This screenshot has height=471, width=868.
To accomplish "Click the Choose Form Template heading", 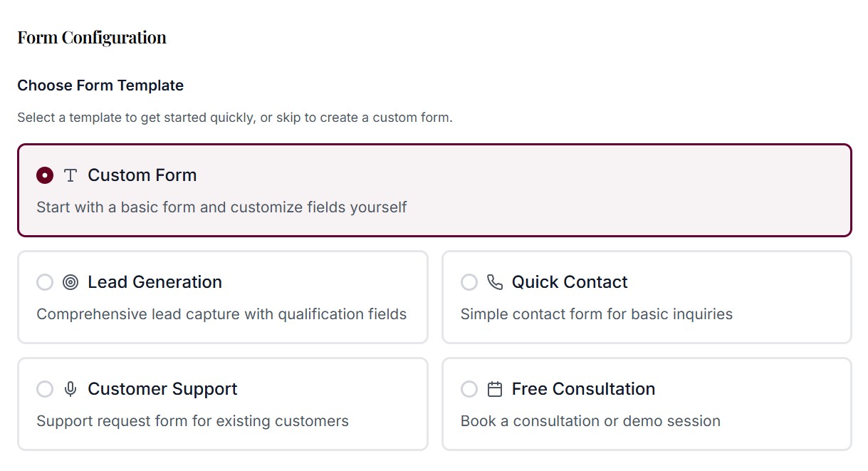I will 100,85.
